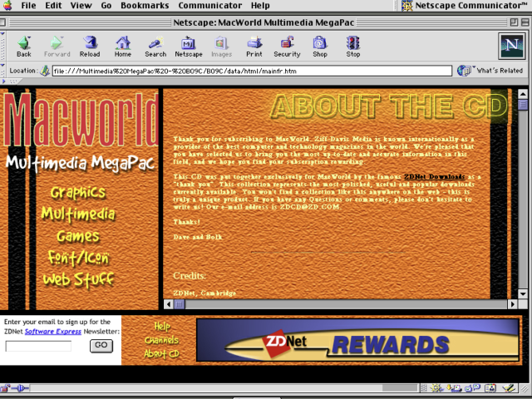Click the horizontal scroll left arrow
Viewport: 532px width, 399px height.
[168, 304]
